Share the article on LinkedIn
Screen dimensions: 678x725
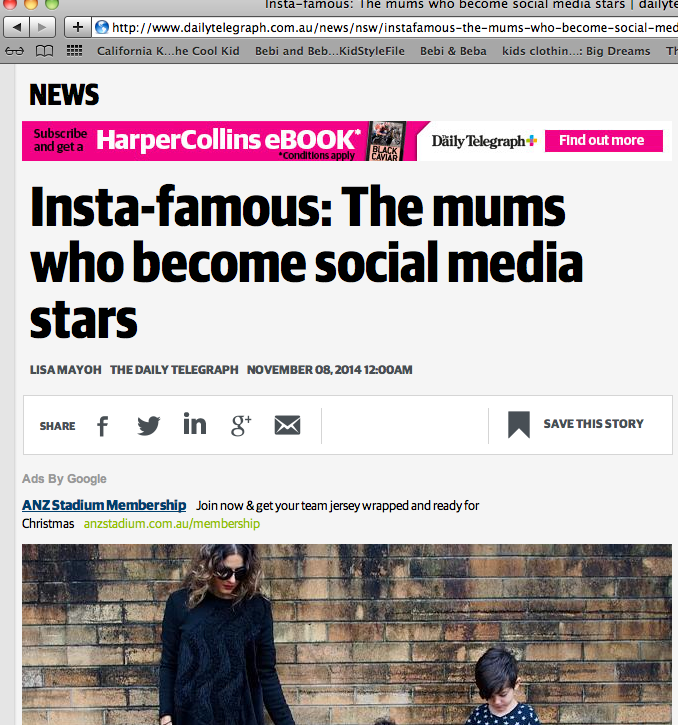[194, 425]
